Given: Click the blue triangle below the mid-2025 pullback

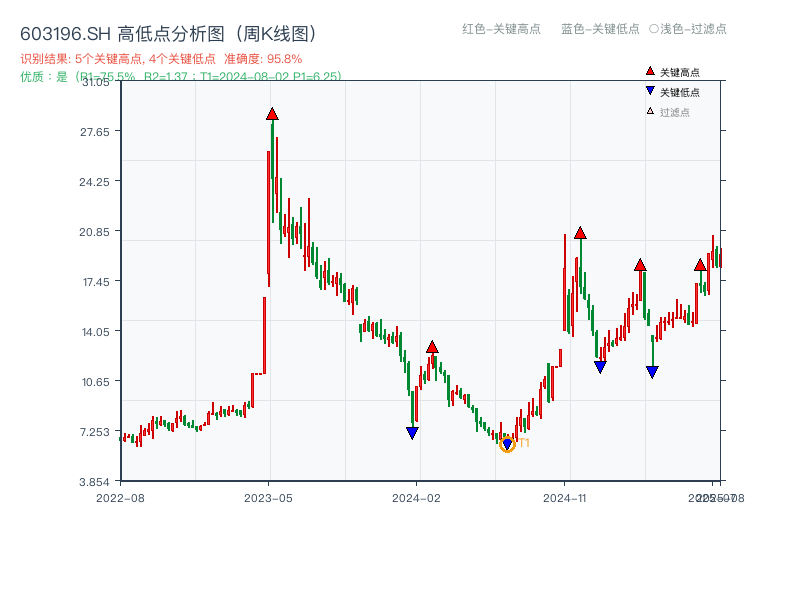Looking at the screenshot, I should [652, 370].
